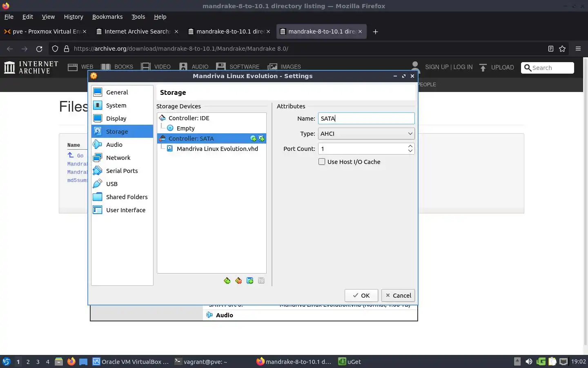Image resolution: width=588 pixels, height=368 pixels.
Task: Open a new Firefox tab
Action: (375, 31)
